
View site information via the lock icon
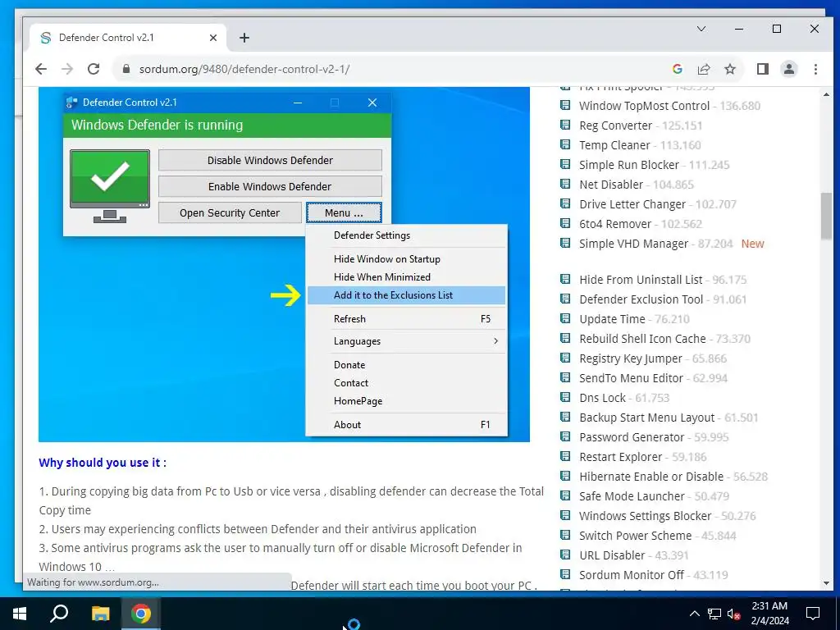(x=126, y=69)
